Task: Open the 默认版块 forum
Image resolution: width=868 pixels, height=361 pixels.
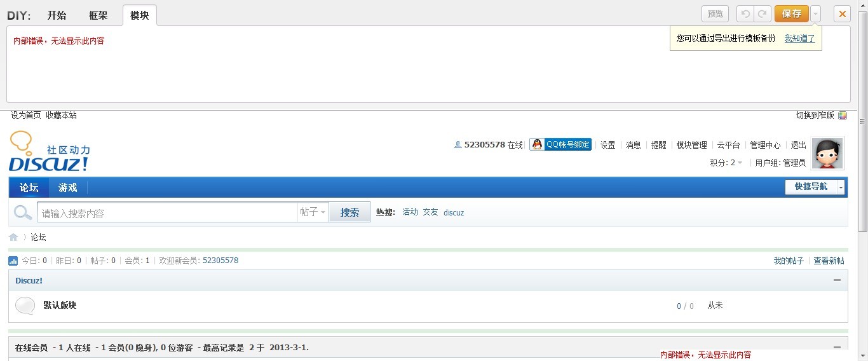Action: point(60,305)
